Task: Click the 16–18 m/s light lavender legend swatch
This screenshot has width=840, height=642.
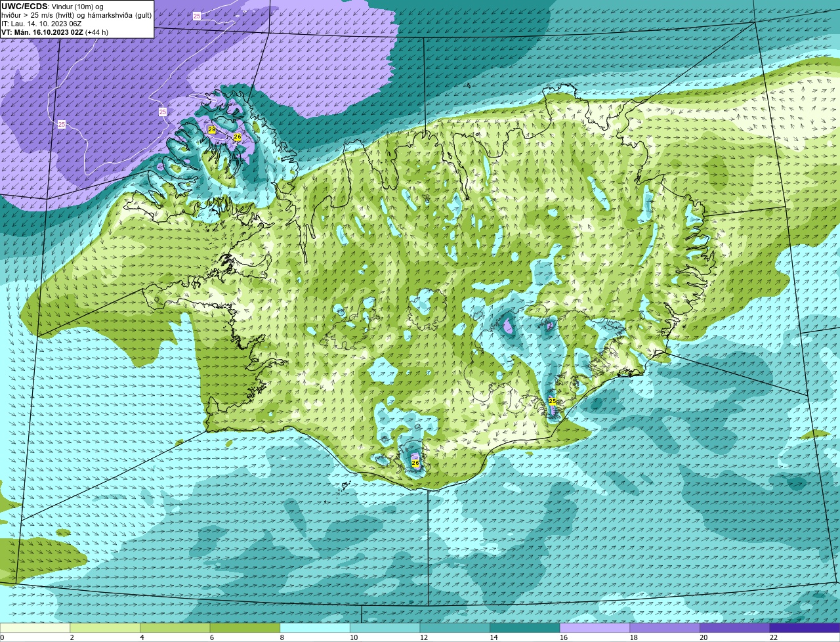Action: 595,628
